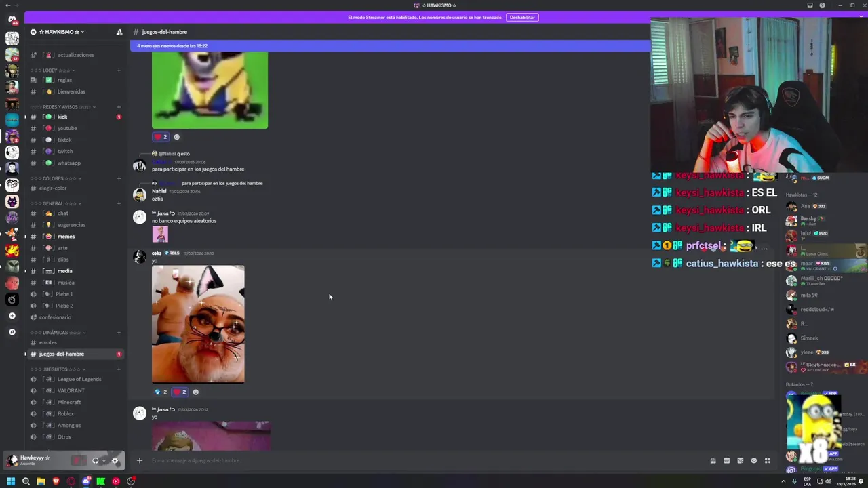Join the Among us voice channel
This screenshot has height=488, width=868.
click(75, 425)
